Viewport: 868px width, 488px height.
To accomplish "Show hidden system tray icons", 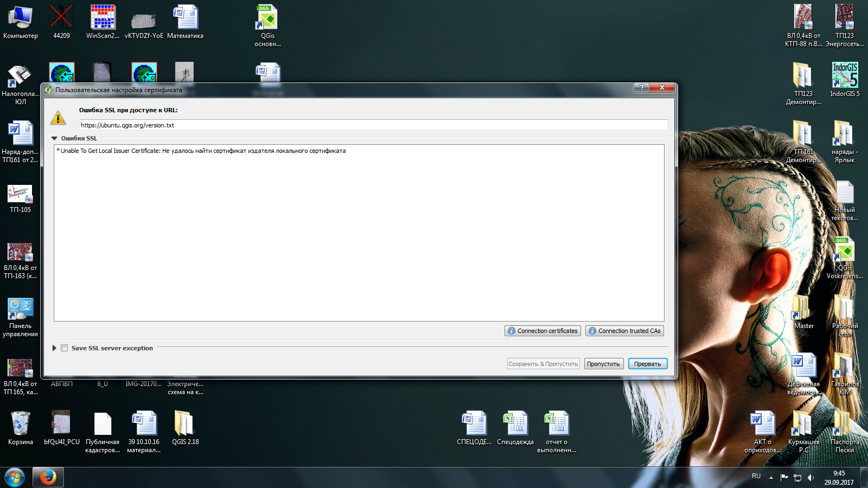I will tap(771, 478).
